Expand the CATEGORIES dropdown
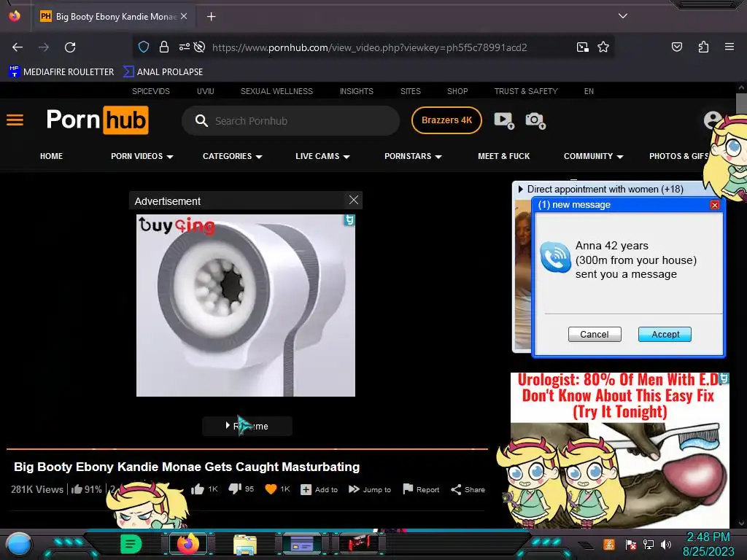 [x=233, y=156]
